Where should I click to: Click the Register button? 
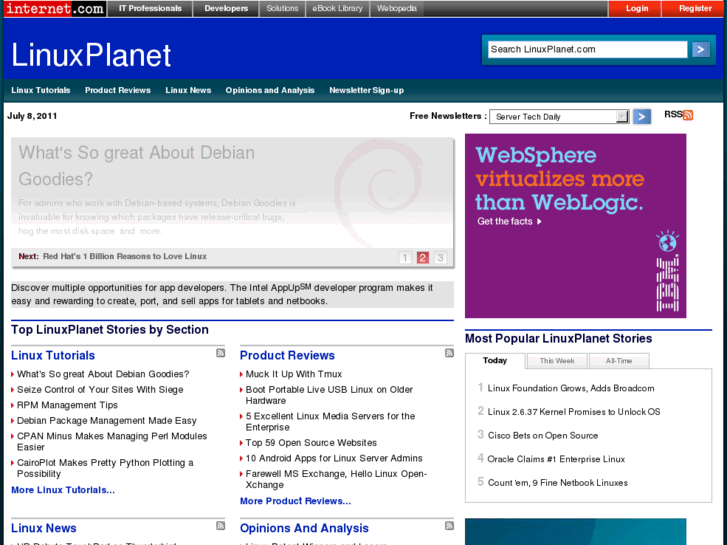coord(695,8)
